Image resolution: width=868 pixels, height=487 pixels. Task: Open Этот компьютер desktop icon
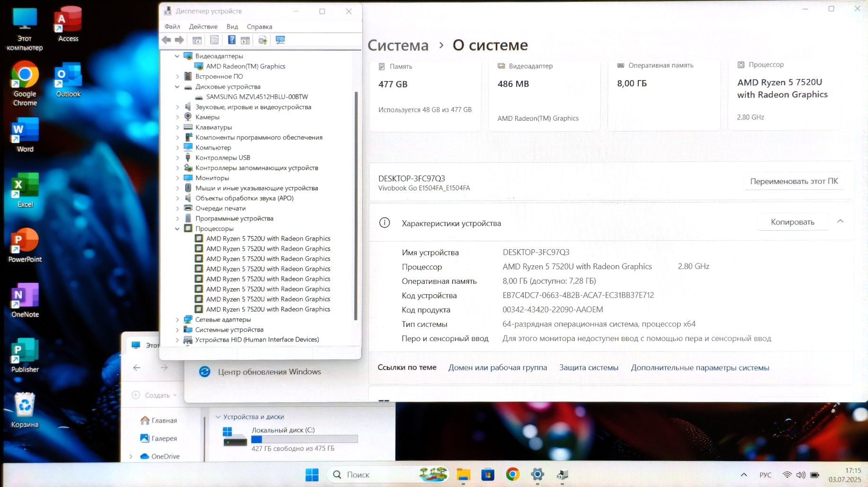(25, 29)
